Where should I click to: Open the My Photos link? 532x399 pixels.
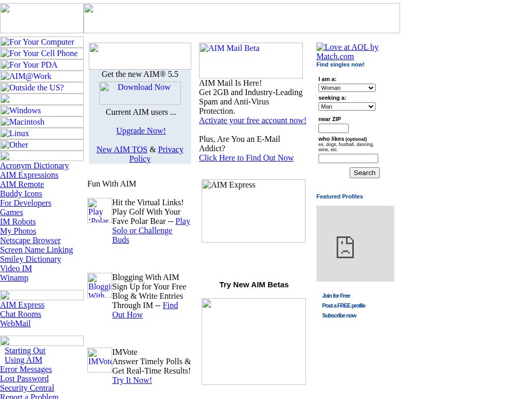click(18, 231)
